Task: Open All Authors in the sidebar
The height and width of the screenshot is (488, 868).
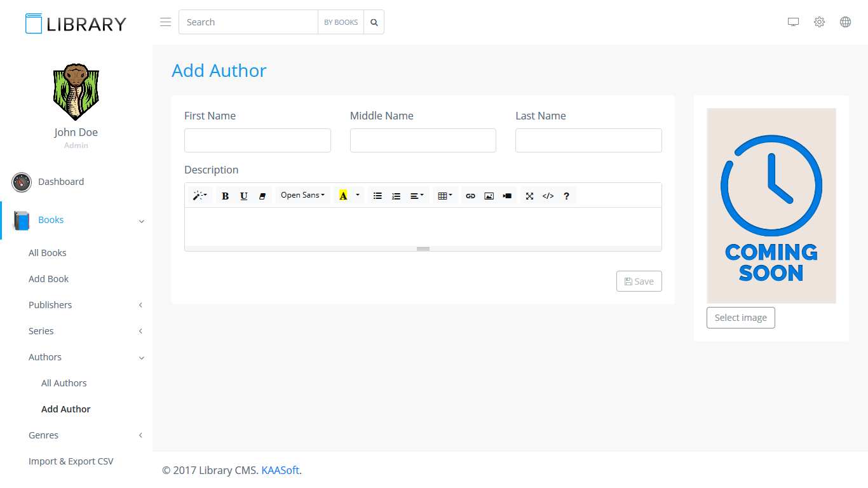Action: 64,383
